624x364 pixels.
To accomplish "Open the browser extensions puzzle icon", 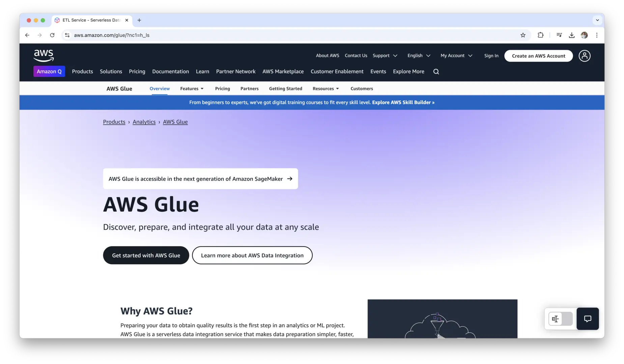I will point(540,35).
